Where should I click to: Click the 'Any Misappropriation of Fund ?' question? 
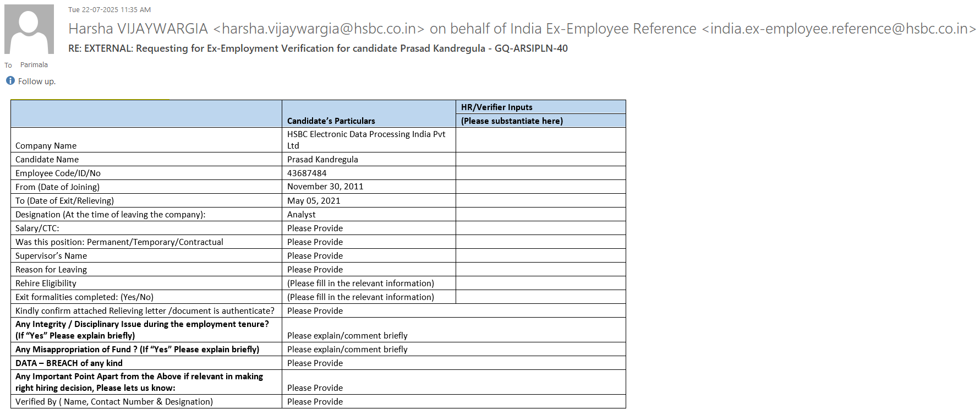(x=138, y=350)
